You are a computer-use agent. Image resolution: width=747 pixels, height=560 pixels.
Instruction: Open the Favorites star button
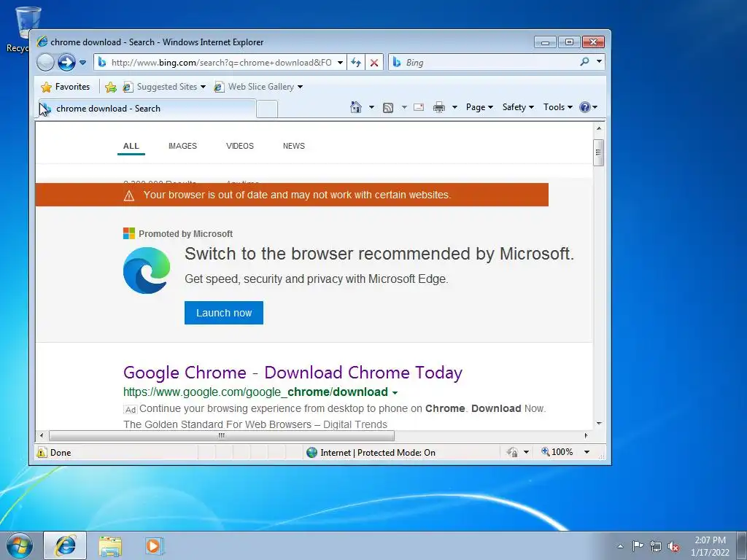click(x=65, y=87)
